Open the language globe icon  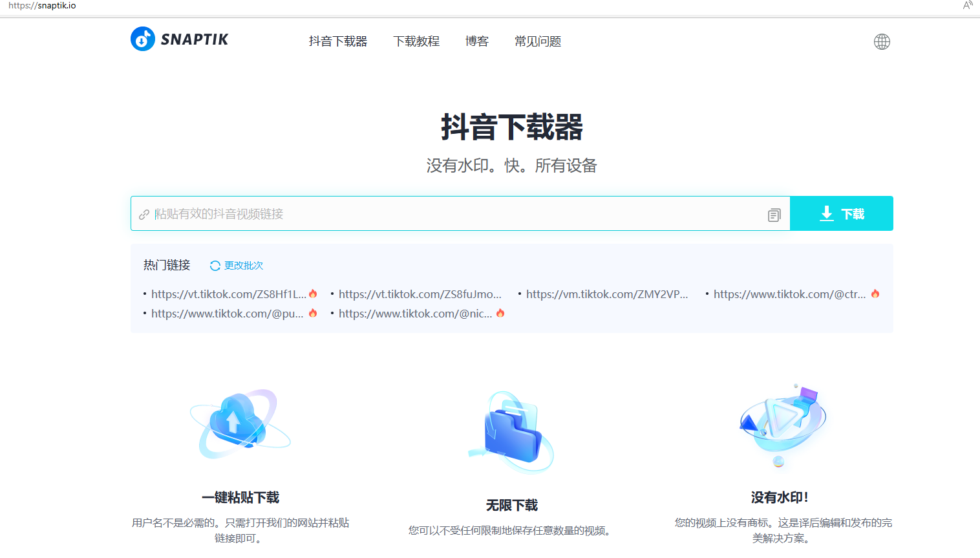point(882,42)
